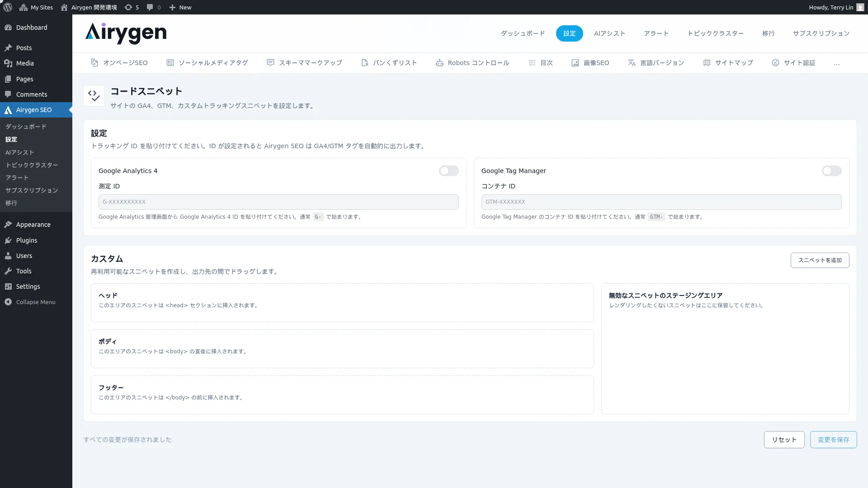Click the フッター snippet drop area
868x488 pixels.
coord(342,395)
